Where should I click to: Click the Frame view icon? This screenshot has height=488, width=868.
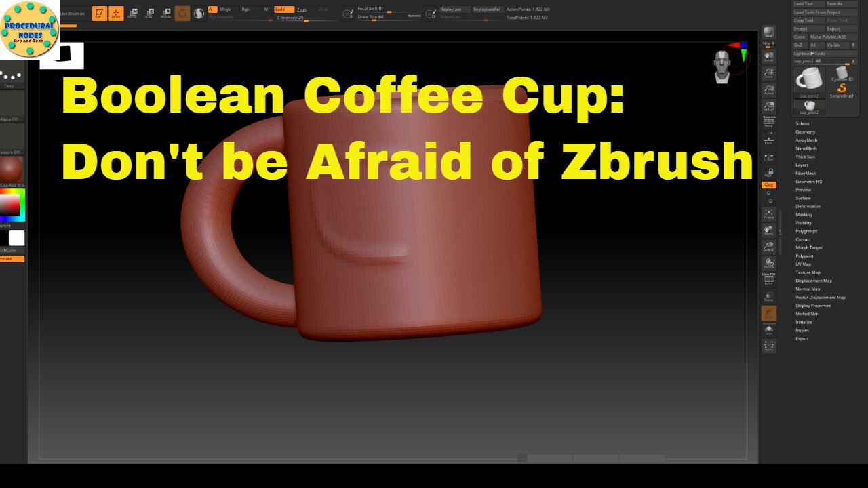point(768,214)
